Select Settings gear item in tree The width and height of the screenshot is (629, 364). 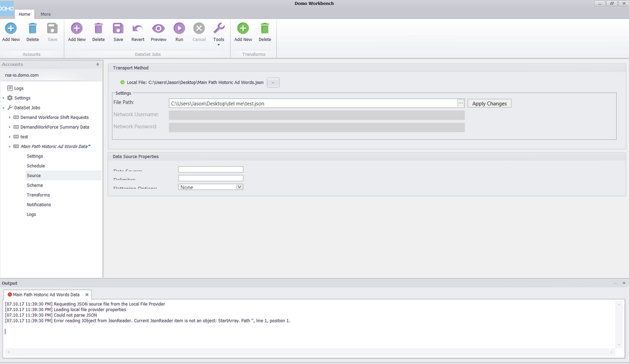click(x=19, y=98)
